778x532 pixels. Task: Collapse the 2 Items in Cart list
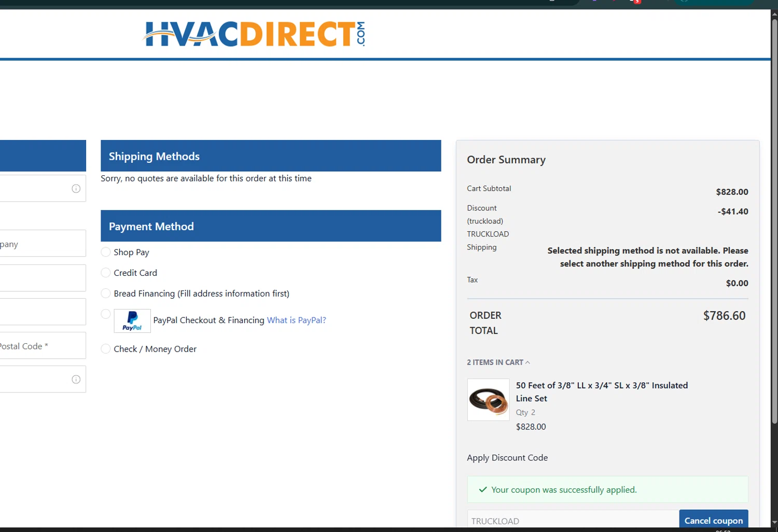[498, 362]
